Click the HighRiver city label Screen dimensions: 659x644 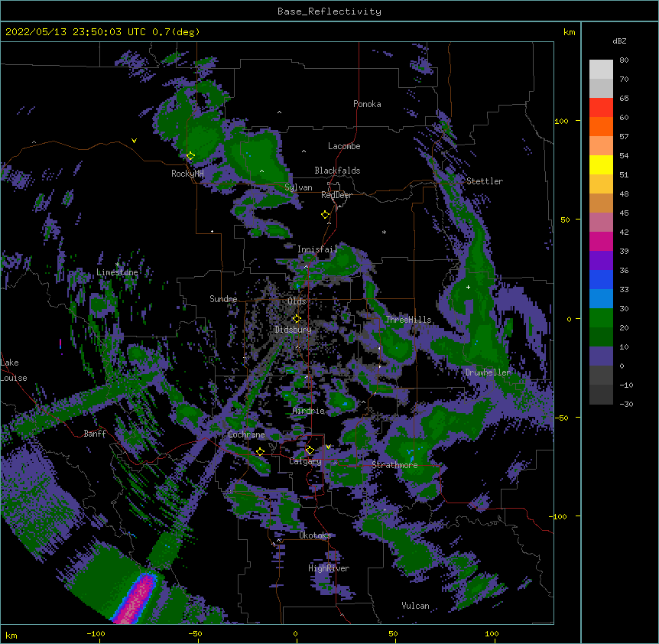(329, 568)
